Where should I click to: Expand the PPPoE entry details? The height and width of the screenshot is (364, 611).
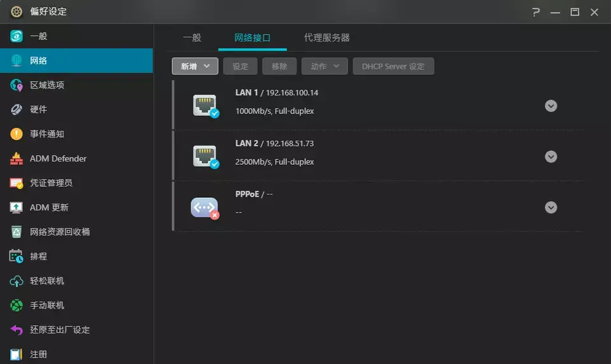point(551,207)
